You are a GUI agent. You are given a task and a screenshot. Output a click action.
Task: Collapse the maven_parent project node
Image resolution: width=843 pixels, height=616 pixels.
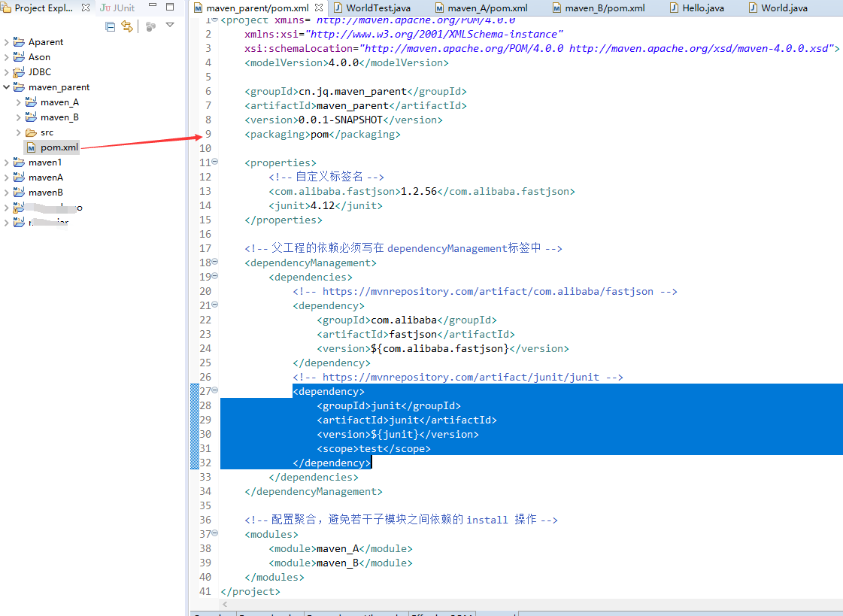point(7,86)
